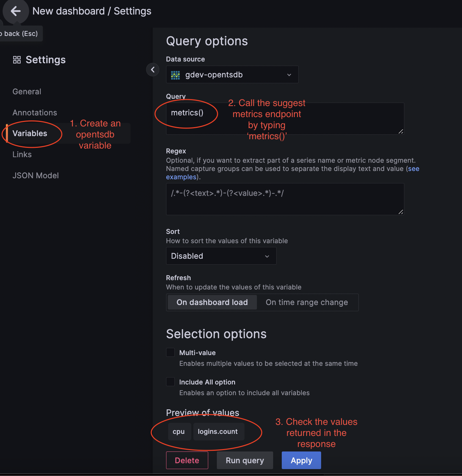Screen dimensions: 462x476
Task: Click the back arrow to exit settings
Action: (16, 11)
